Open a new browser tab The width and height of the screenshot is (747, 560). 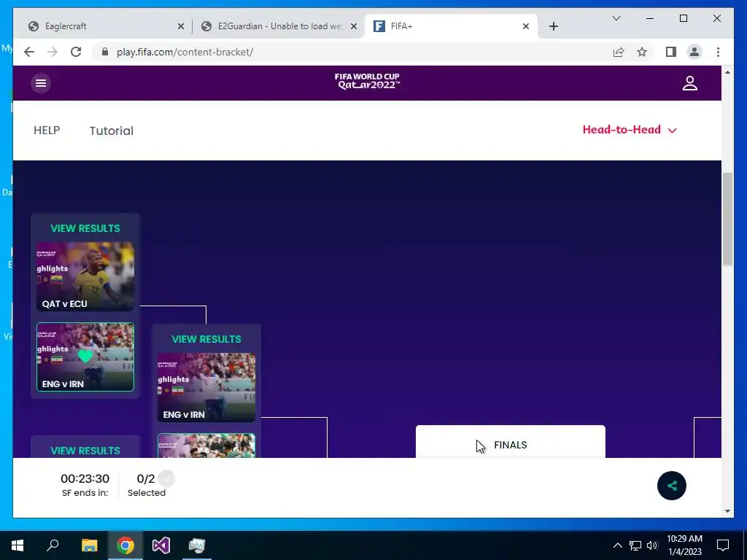click(554, 26)
